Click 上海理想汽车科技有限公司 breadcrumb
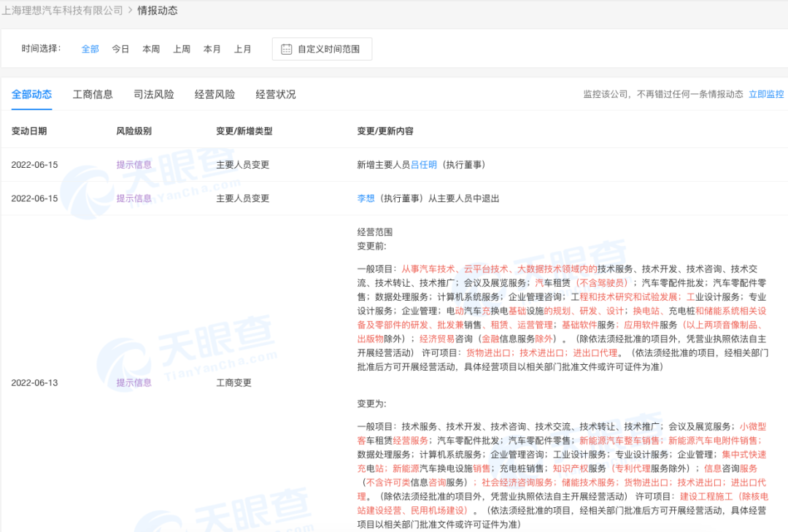 tap(61, 10)
